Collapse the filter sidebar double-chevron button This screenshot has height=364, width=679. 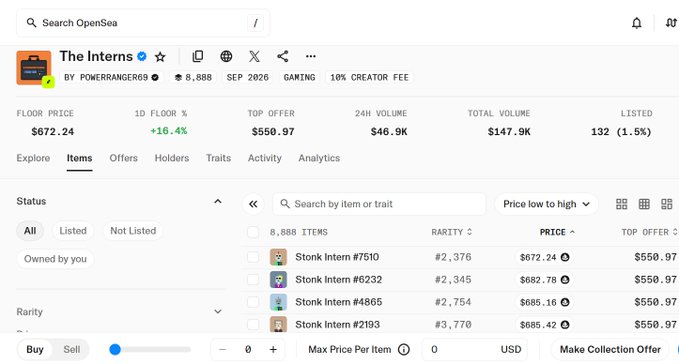pyautogui.click(x=253, y=204)
